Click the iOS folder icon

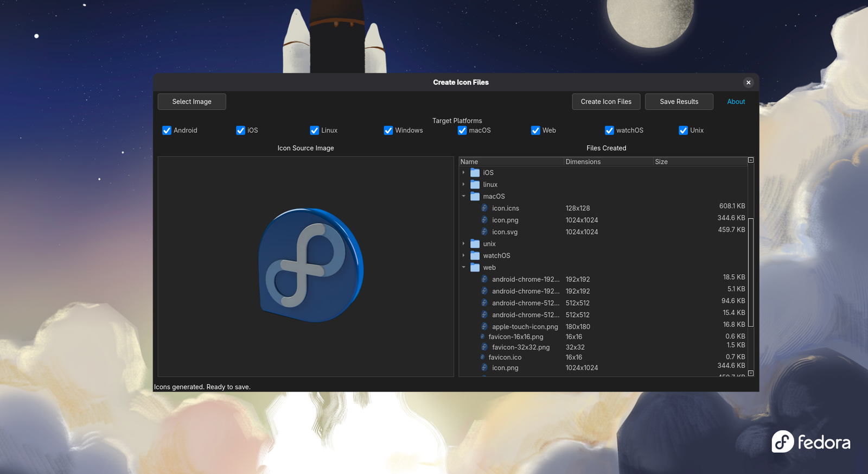pos(475,173)
